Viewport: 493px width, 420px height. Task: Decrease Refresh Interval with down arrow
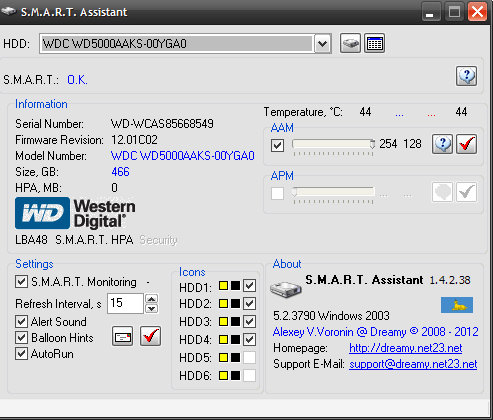152,309
